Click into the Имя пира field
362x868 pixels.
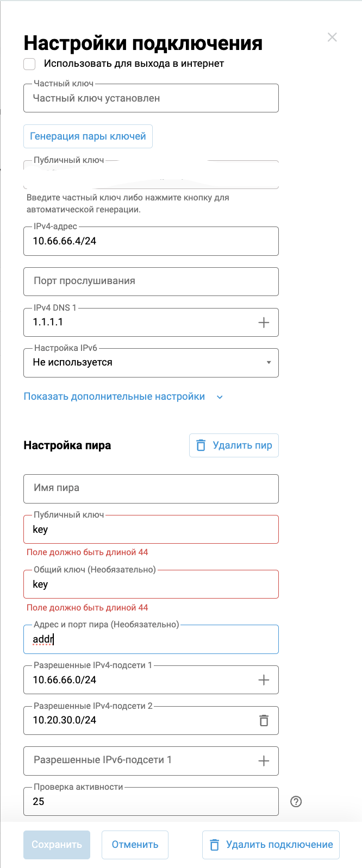(x=151, y=488)
